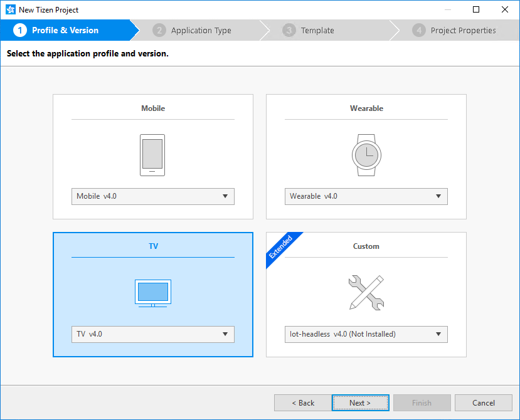The height and width of the screenshot is (420, 520).
Task: Open the Mobile v4.0 version dropdown
Action: 152,196
